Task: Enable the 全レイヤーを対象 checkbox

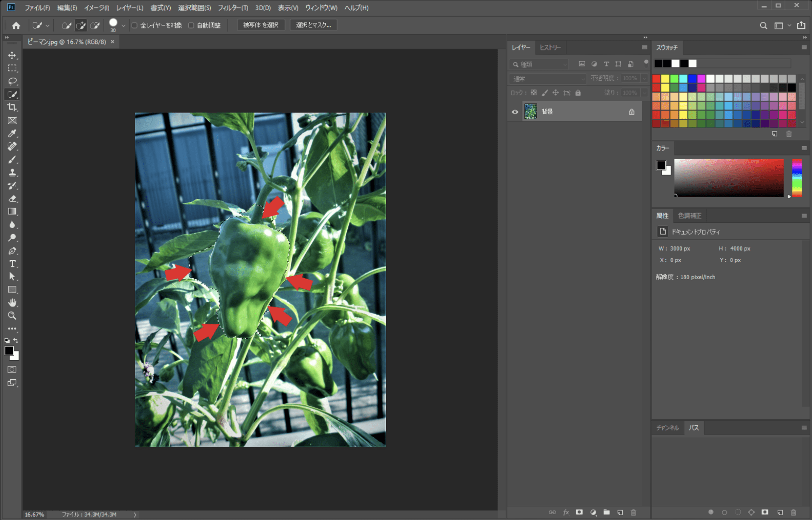Action: (x=135, y=25)
